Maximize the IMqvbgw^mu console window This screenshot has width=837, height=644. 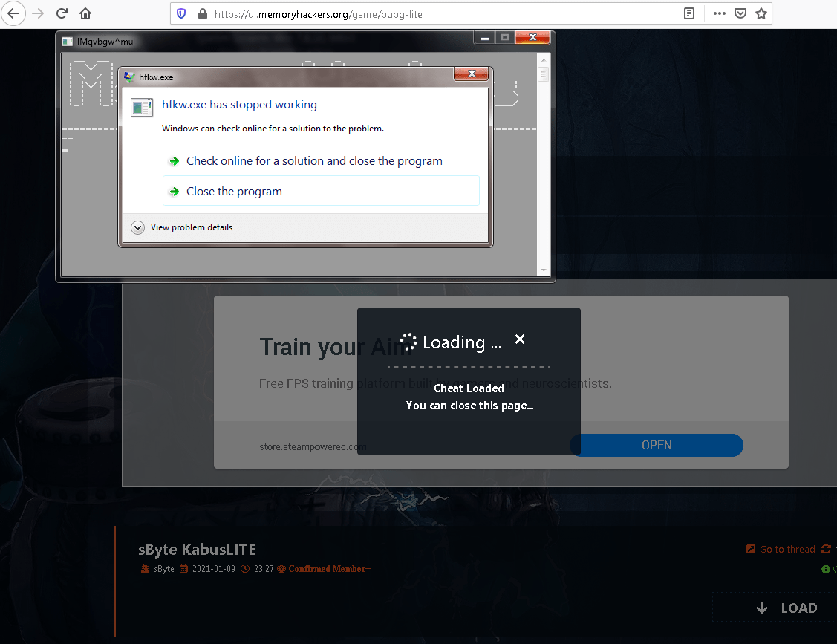tap(505, 37)
